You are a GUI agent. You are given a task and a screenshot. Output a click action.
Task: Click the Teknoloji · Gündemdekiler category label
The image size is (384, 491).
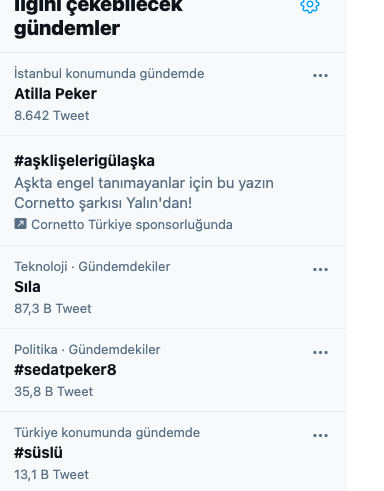[92, 267]
